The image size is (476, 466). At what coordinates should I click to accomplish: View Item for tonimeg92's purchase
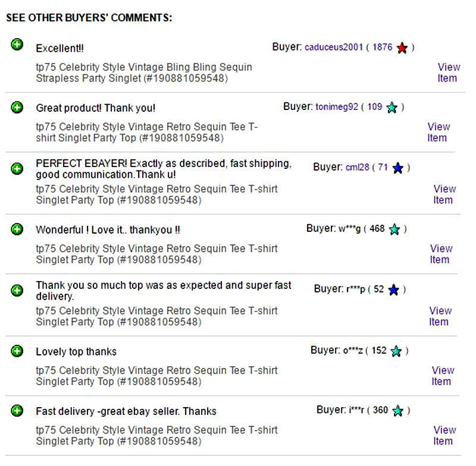pyautogui.click(x=439, y=132)
